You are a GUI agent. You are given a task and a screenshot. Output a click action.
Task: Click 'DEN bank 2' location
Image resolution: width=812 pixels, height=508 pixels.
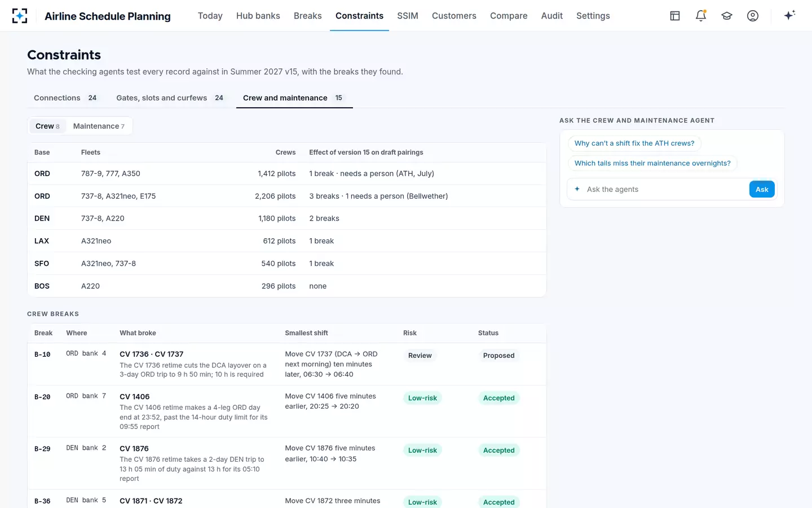click(86, 448)
